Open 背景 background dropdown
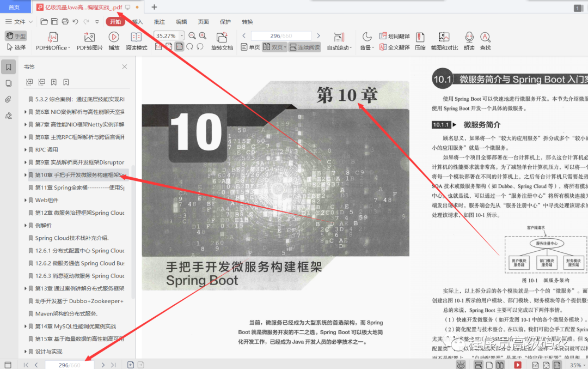588x369 pixels. pos(367,41)
